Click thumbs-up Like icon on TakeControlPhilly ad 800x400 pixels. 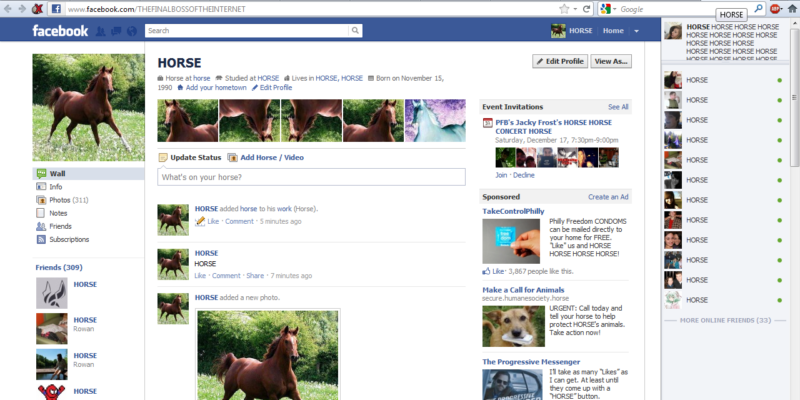[x=487, y=271]
